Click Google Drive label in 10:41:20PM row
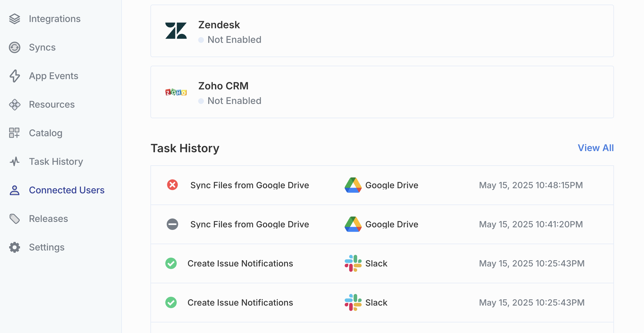The image size is (644, 333). click(x=392, y=224)
